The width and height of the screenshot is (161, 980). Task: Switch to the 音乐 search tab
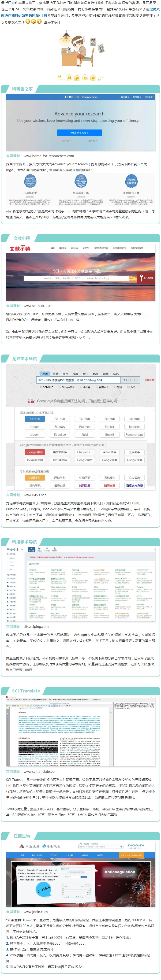point(86,374)
